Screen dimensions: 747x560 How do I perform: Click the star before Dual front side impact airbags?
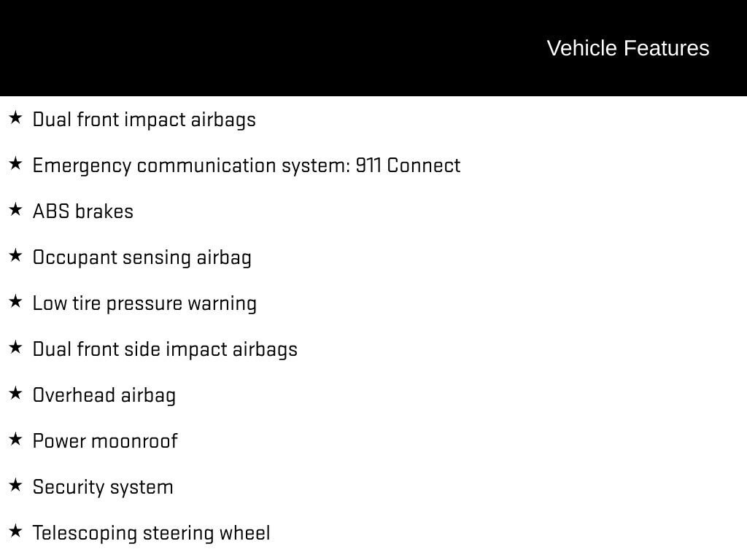click(x=15, y=347)
